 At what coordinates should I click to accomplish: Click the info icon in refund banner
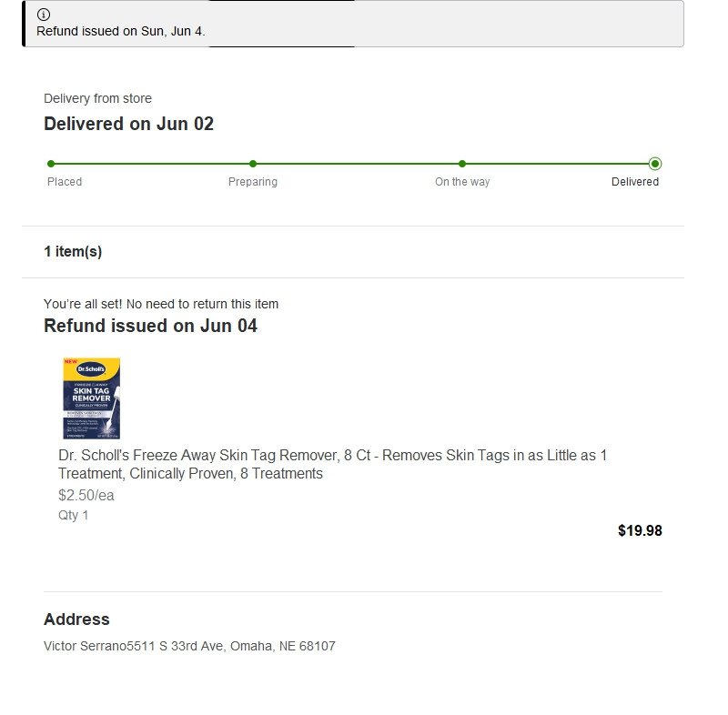tap(44, 15)
